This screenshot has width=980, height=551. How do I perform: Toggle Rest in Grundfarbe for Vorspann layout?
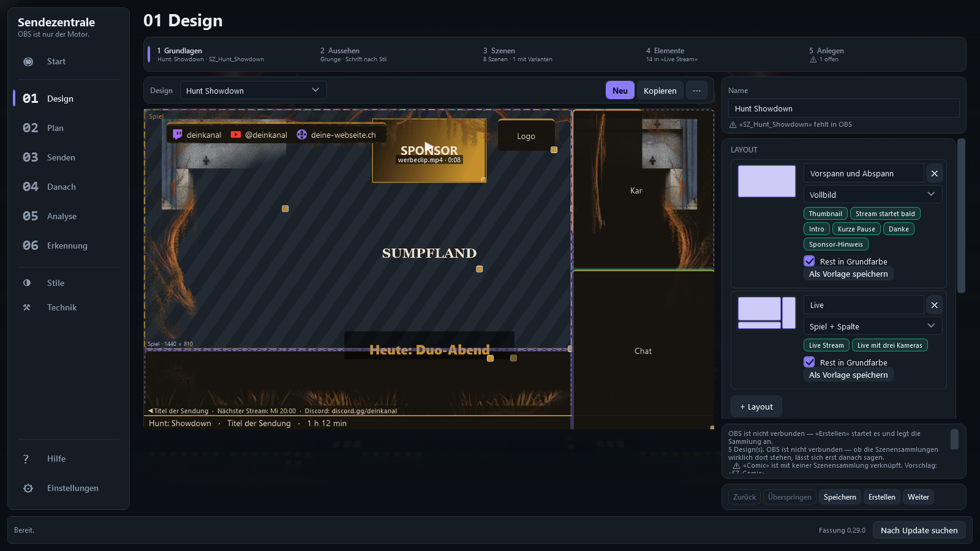pyautogui.click(x=809, y=261)
